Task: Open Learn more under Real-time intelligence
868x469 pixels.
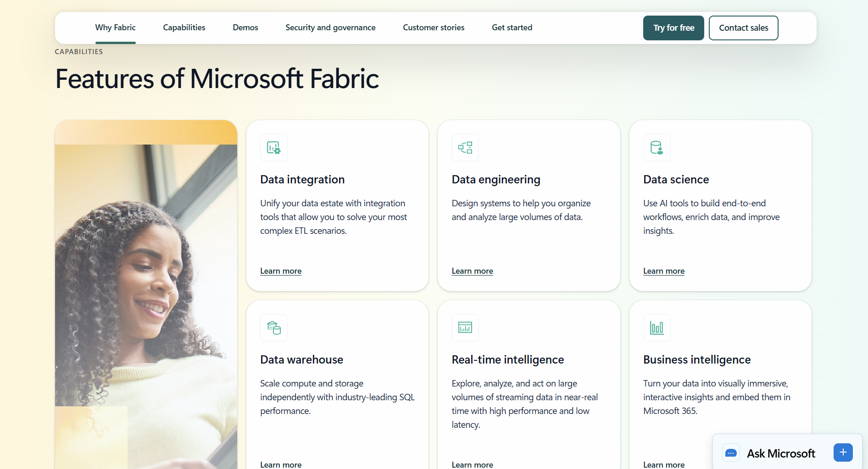Action: pos(473,464)
